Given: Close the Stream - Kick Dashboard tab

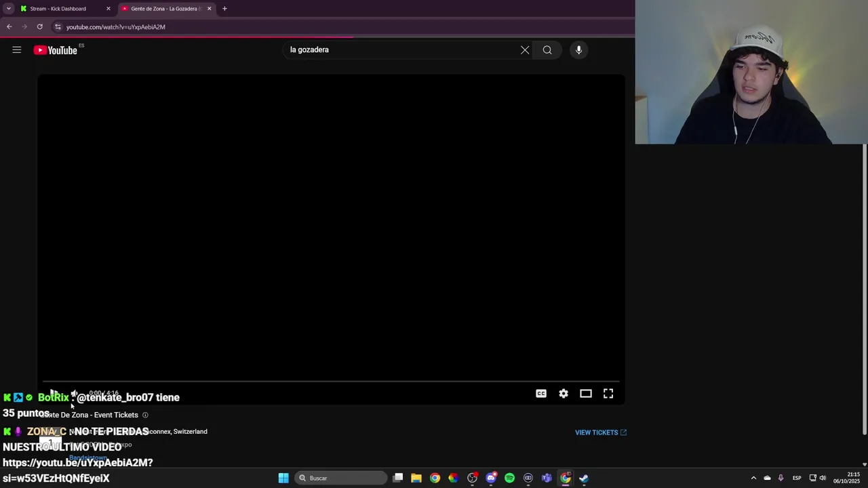Looking at the screenshot, I should point(108,9).
